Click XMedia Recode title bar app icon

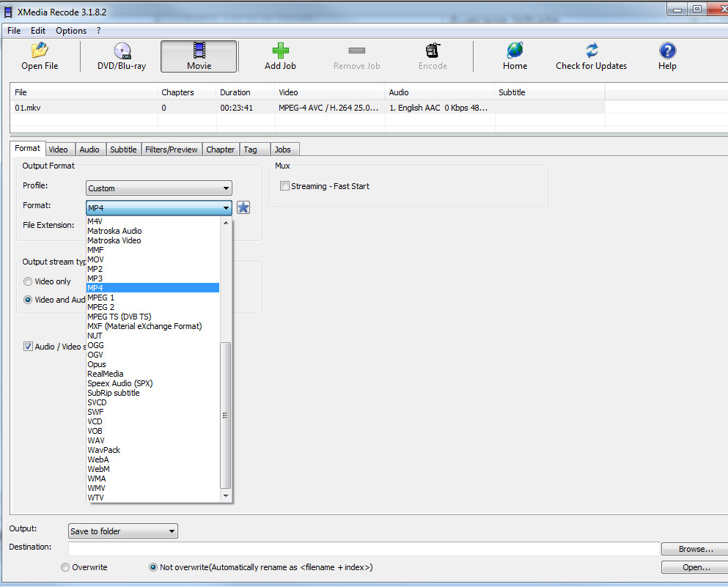(8, 12)
